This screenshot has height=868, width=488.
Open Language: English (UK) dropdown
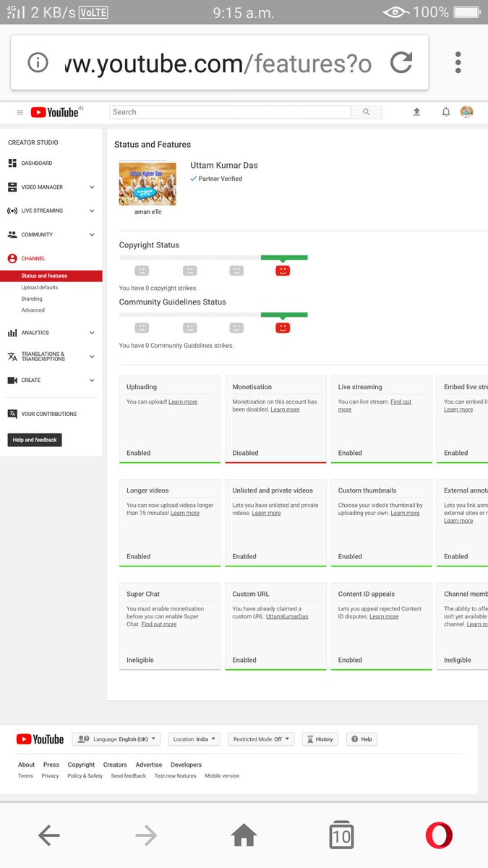click(x=116, y=739)
